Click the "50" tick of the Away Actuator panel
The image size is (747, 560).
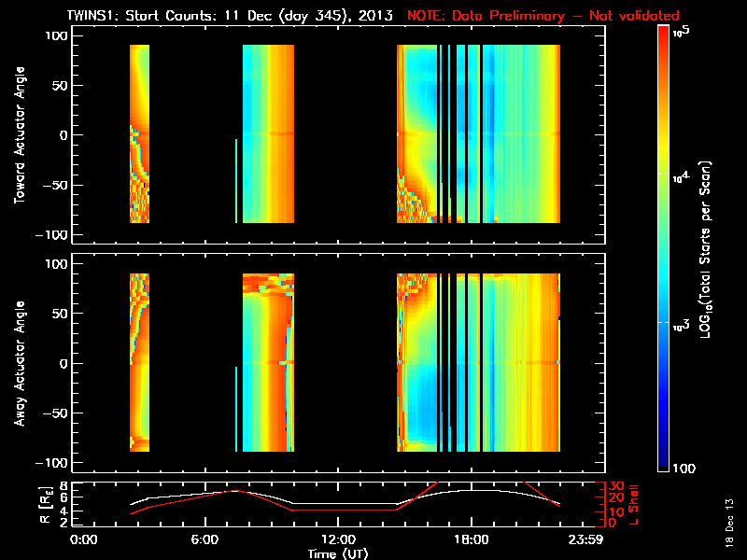click(60, 314)
